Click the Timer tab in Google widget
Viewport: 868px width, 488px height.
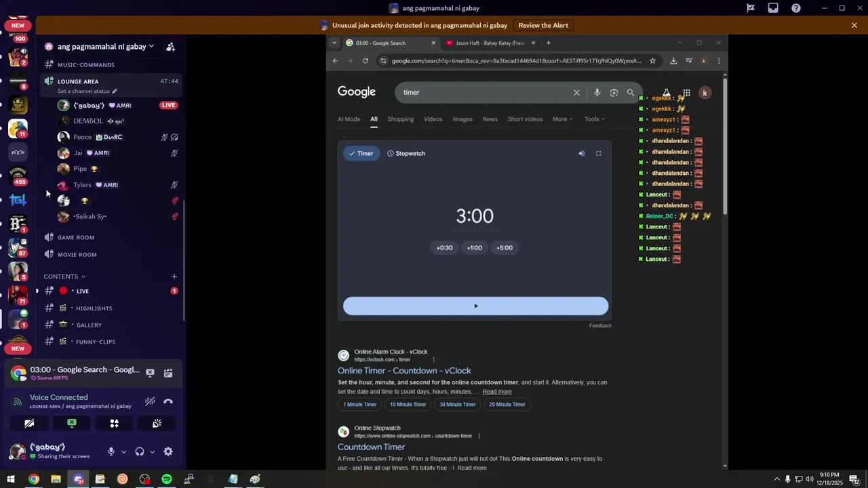tap(361, 153)
